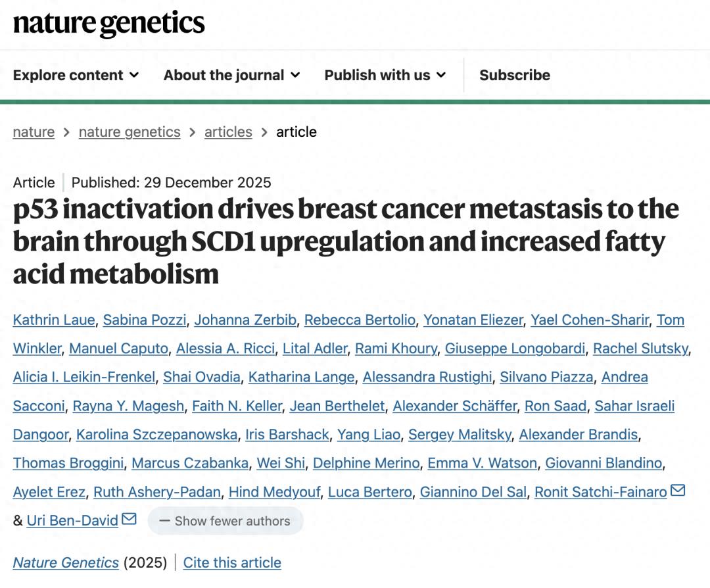This screenshot has height=588, width=710.
Task: Click Cite this article link
Action: (x=232, y=562)
